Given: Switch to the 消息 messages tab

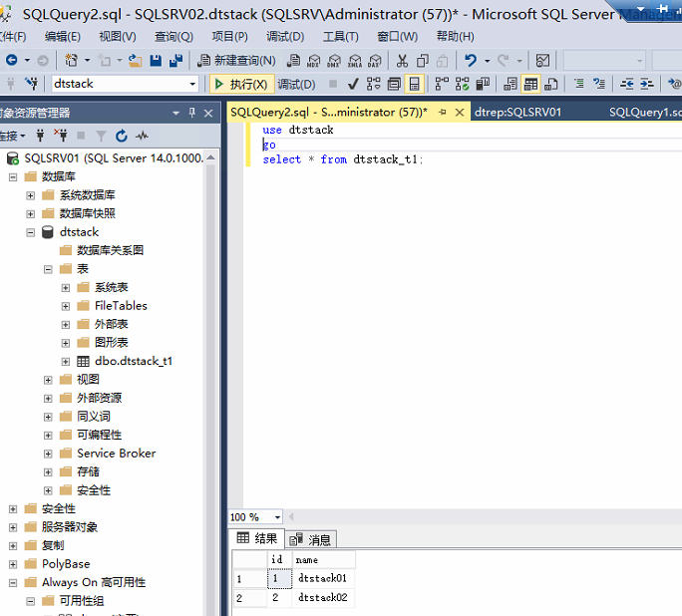Looking at the screenshot, I should tap(310, 540).
